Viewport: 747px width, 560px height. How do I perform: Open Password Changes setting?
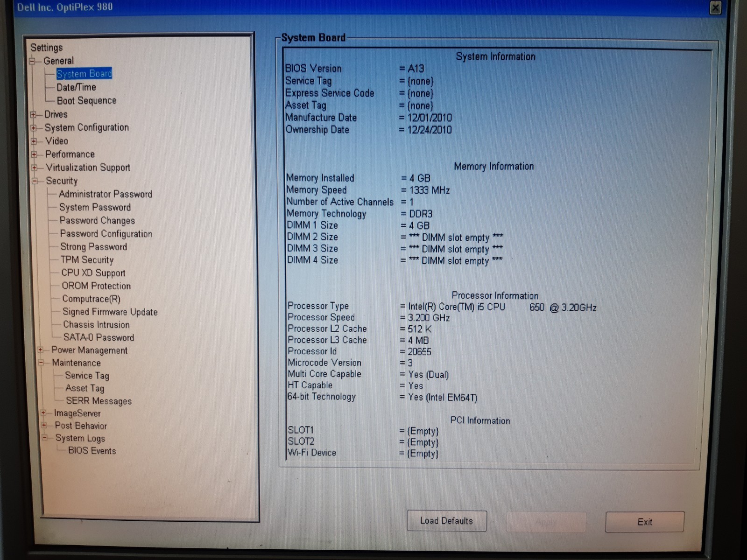97,221
